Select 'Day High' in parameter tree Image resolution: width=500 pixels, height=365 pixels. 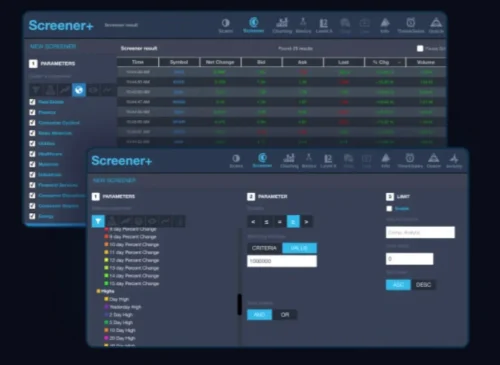(117, 299)
